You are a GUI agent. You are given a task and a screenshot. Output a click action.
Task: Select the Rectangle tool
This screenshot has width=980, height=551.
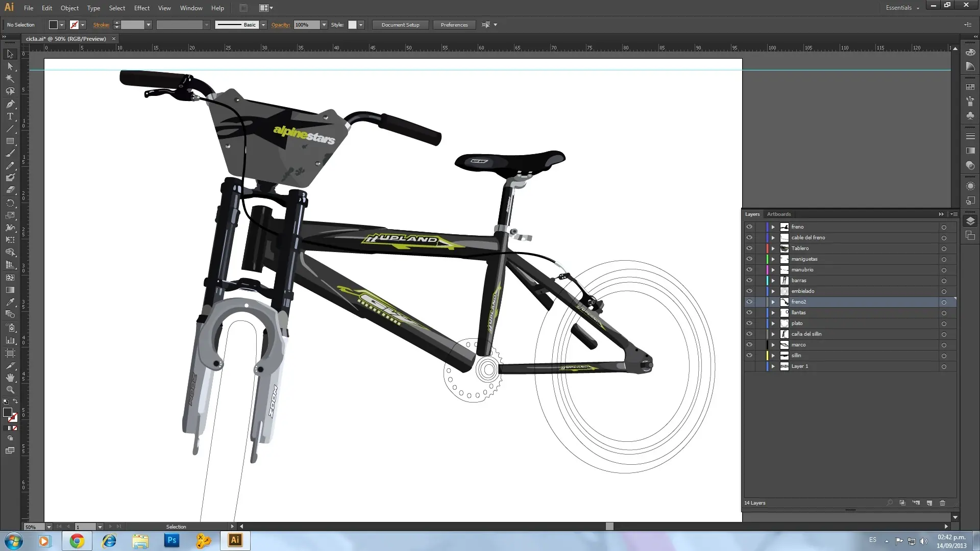pos(10,141)
